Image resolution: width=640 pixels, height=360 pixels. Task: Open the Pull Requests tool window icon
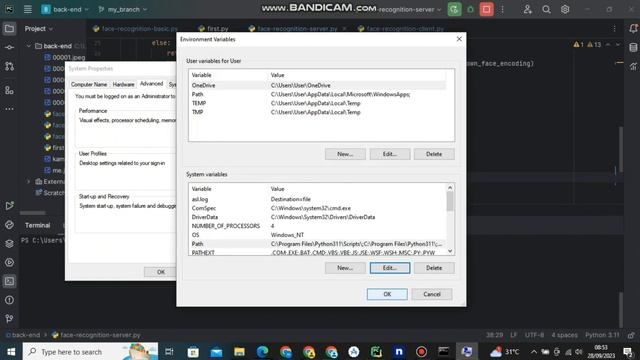click(9, 66)
